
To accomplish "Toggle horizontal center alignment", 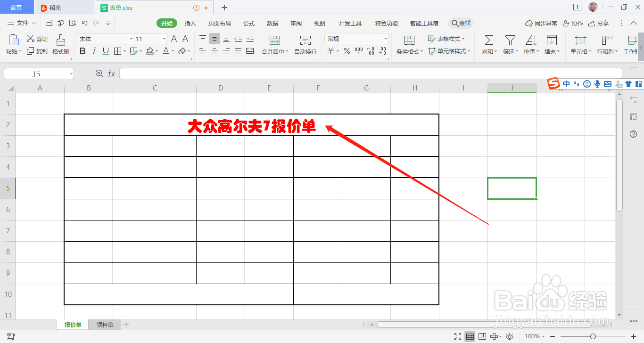I will click(215, 51).
